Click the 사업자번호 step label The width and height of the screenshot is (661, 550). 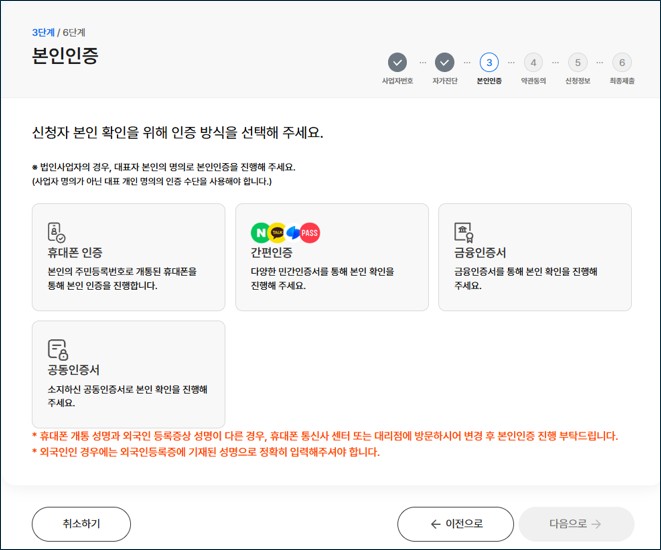click(x=397, y=81)
